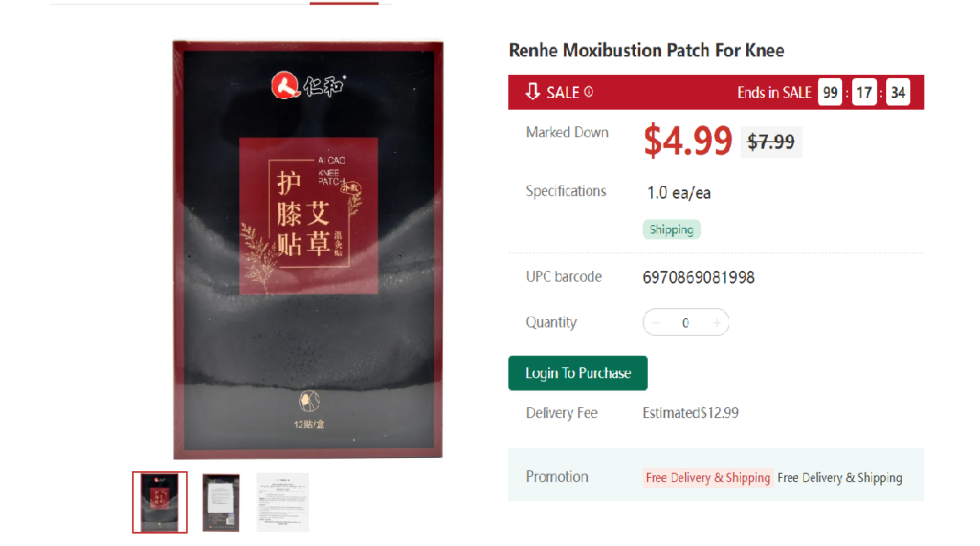Click the countdown timer hours box 99
980x546 pixels.
click(x=830, y=93)
